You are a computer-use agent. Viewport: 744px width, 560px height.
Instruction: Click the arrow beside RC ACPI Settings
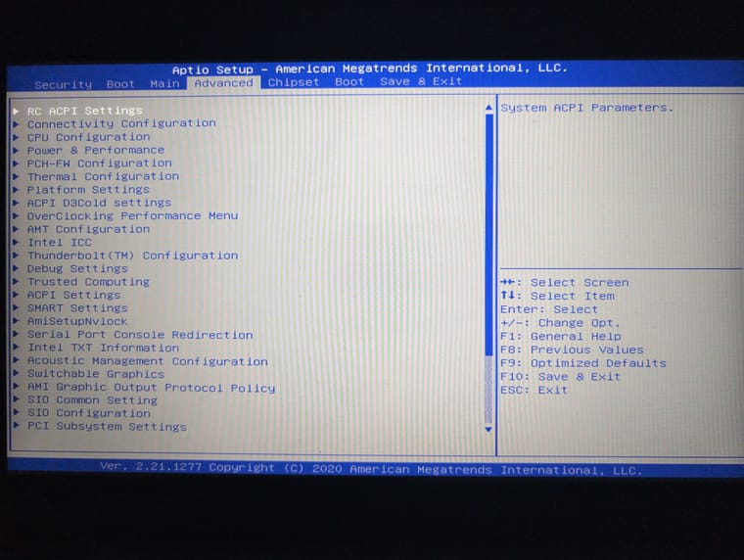point(16,111)
